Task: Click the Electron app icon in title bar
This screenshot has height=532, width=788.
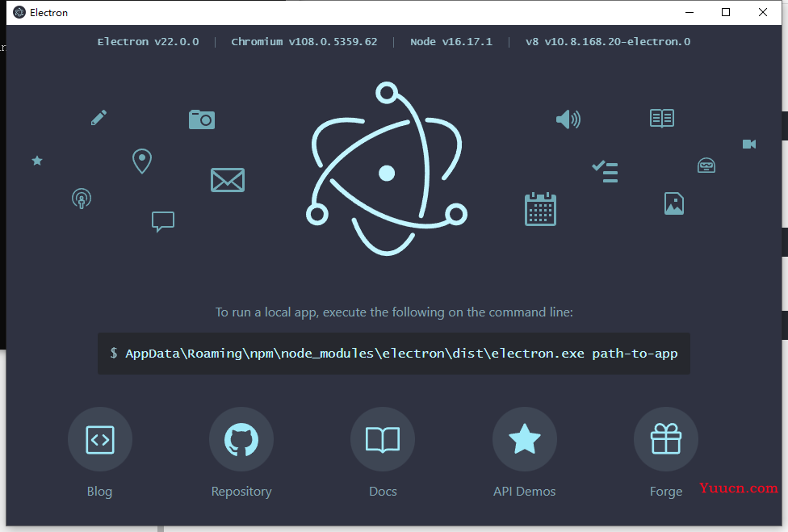Action: pyautogui.click(x=19, y=13)
